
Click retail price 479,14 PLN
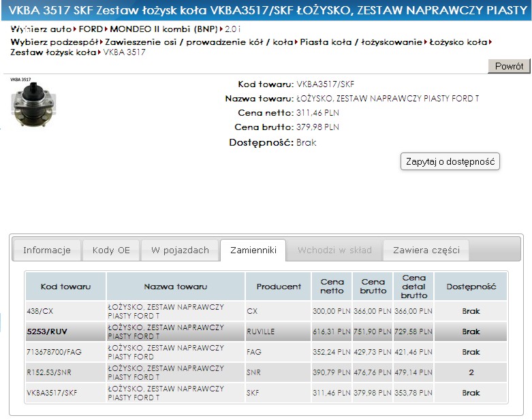[413, 372]
